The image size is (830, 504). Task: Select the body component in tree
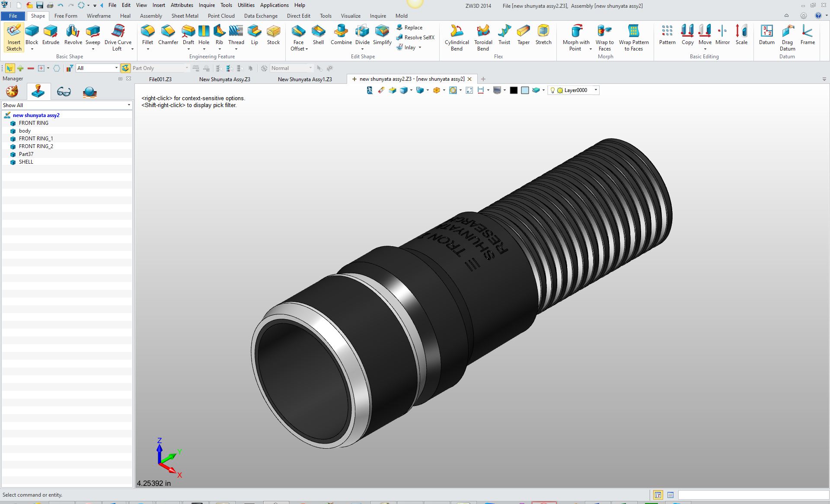(x=25, y=131)
